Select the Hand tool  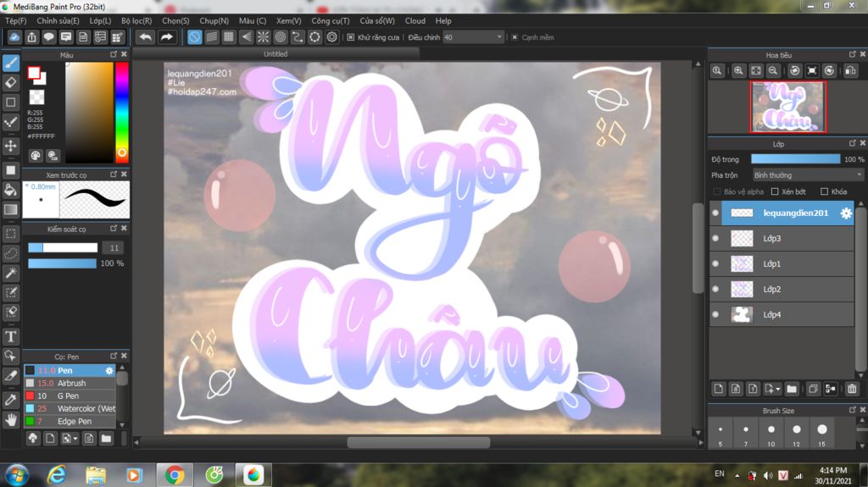coord(10,420)
